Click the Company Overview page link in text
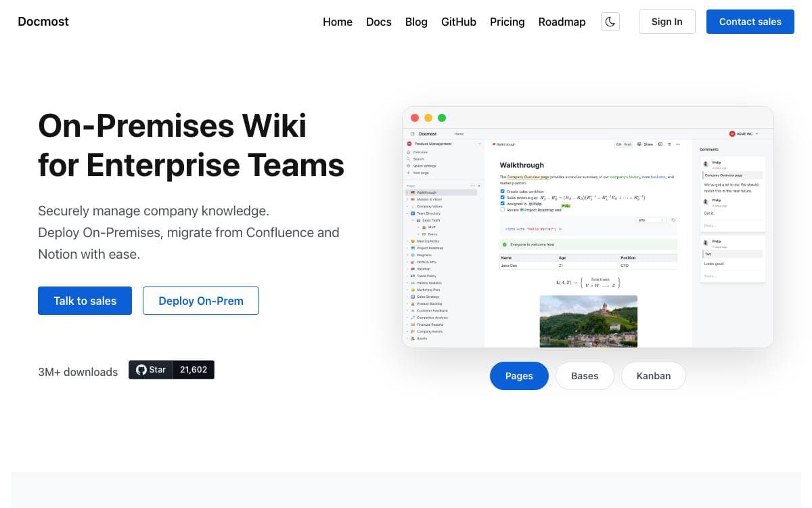Image resolution: width=812 pixels, height=508 pixels. [x=528, y=177]
